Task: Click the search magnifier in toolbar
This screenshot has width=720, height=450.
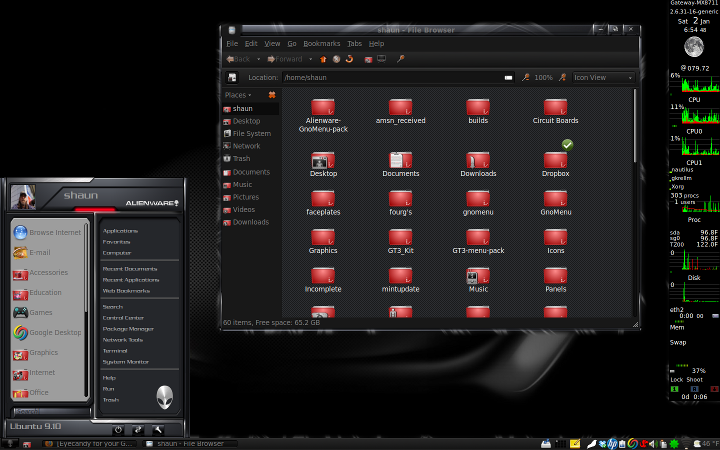Action: coord(401,59)
